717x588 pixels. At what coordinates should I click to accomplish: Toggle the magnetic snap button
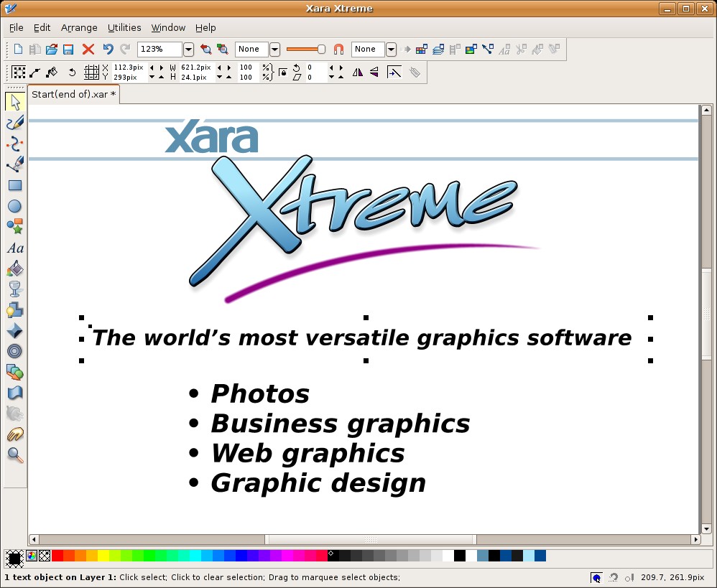click(338, 49)
